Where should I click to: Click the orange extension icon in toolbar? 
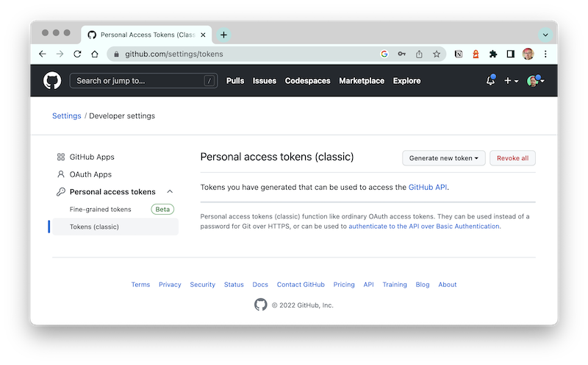tap(476, 54)
